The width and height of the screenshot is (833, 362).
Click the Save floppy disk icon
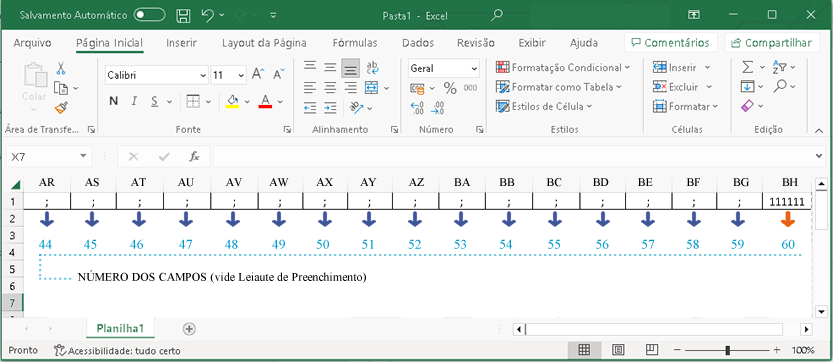[x=183, y=15]
